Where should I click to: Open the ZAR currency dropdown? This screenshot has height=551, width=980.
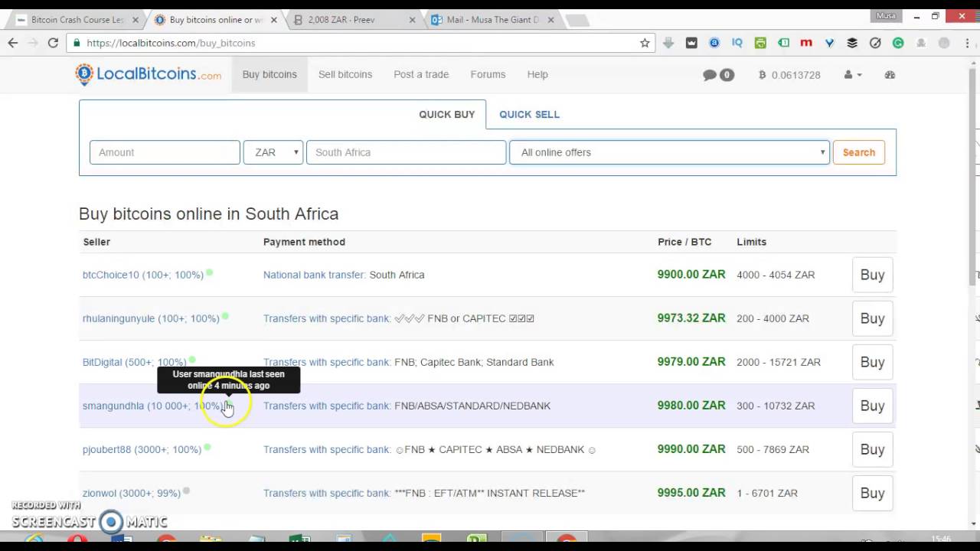click(x=273, y=152)
